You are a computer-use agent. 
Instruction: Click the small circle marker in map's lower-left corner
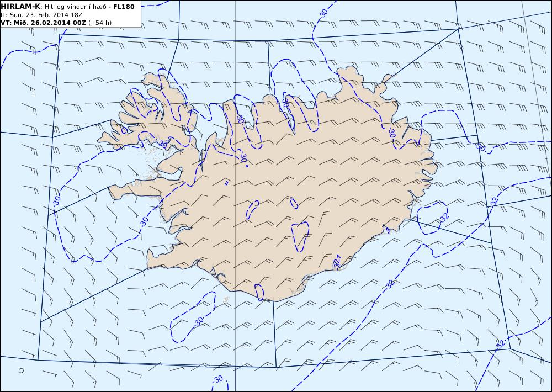click(x=21, y=370)
